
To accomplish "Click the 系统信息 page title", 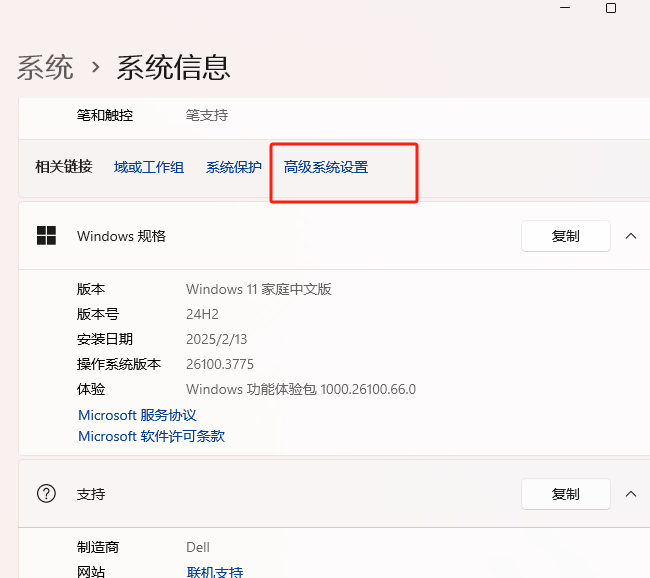I will click(173, 67).
